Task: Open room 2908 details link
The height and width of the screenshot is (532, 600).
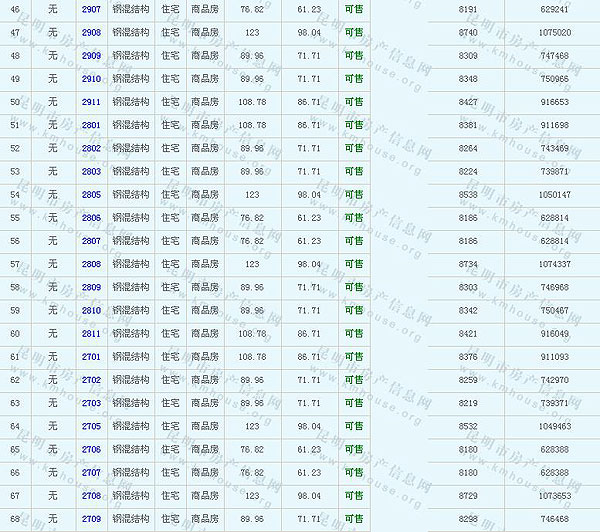Action: click(x=91, y=32)
